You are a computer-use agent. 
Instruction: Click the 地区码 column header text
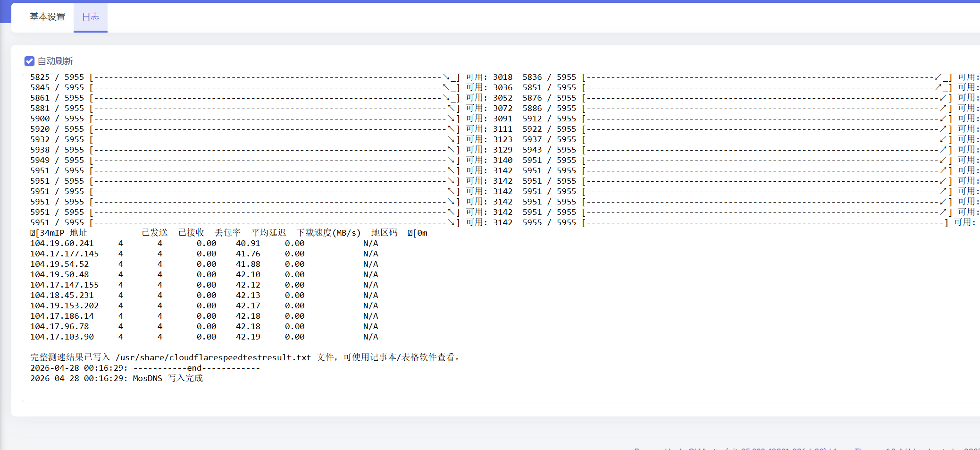pos(384,233)
